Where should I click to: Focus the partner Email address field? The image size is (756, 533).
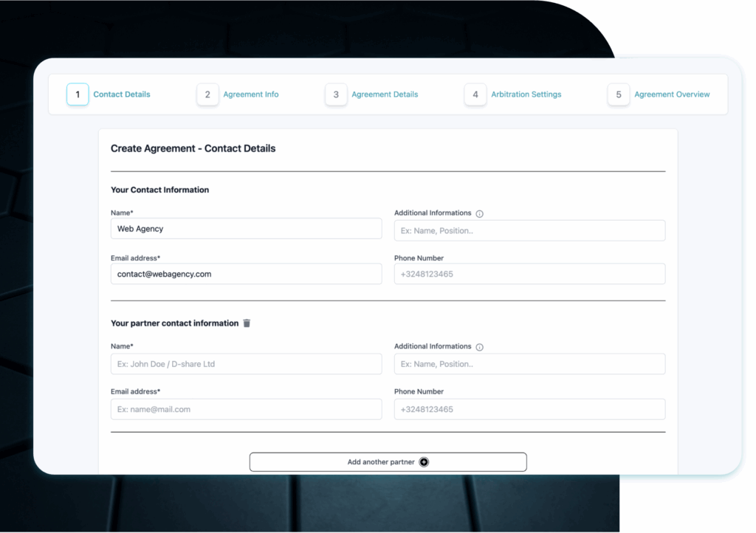[246, 409]
